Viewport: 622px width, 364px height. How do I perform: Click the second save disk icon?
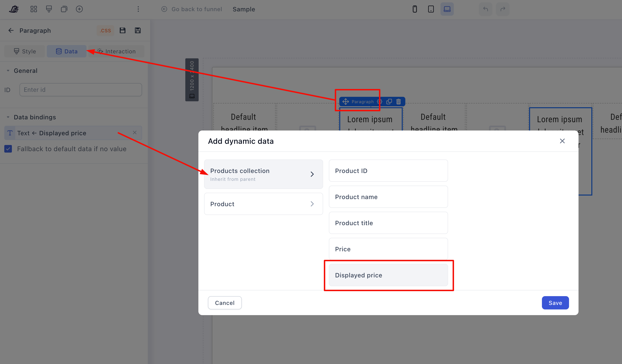pyautogui.click(x=138, y=30)
